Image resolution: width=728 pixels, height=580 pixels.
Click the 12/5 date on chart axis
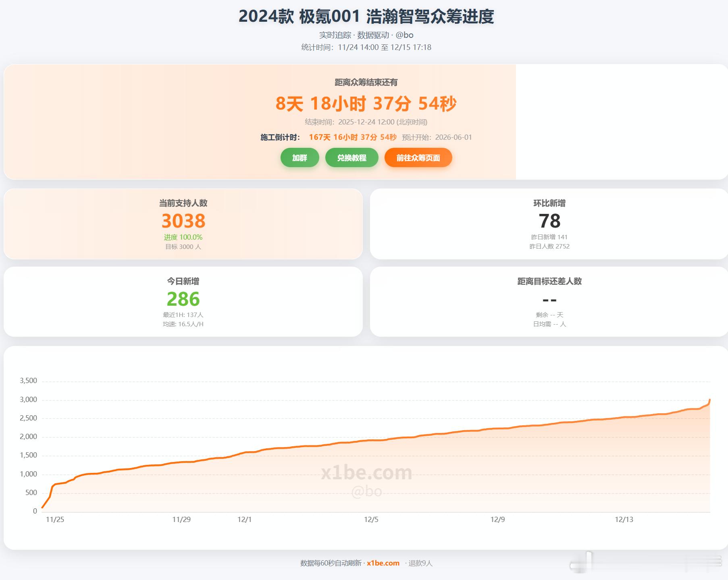(x=371, y=520)
